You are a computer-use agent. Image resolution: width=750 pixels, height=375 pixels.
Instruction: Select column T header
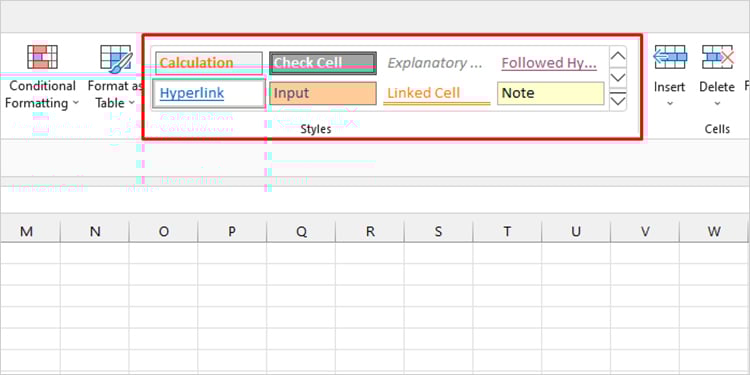tap(507, 232)
